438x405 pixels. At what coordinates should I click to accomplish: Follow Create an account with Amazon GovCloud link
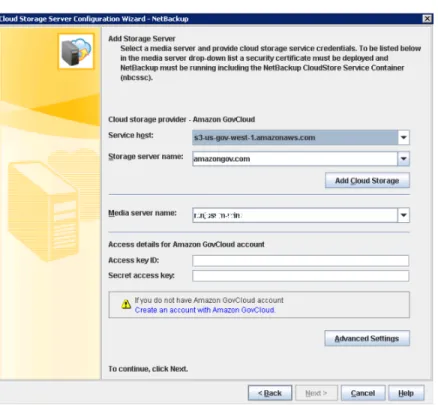[205, 310]
